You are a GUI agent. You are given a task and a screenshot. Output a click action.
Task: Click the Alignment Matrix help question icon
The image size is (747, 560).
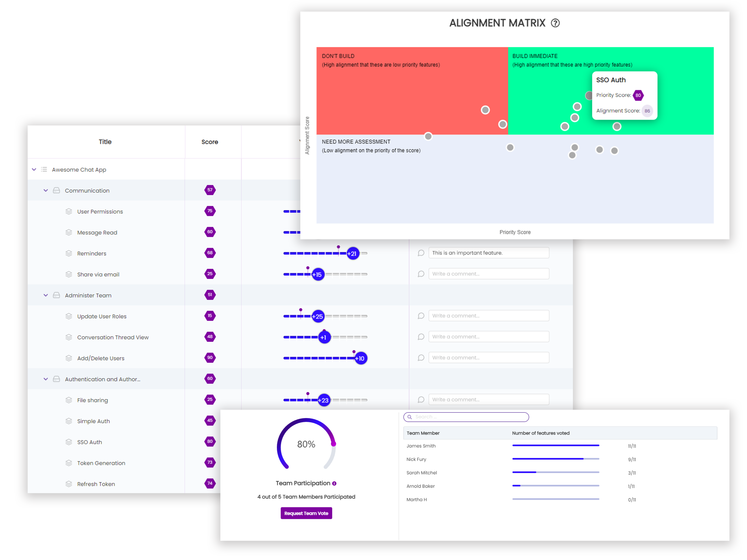point(555,23)
